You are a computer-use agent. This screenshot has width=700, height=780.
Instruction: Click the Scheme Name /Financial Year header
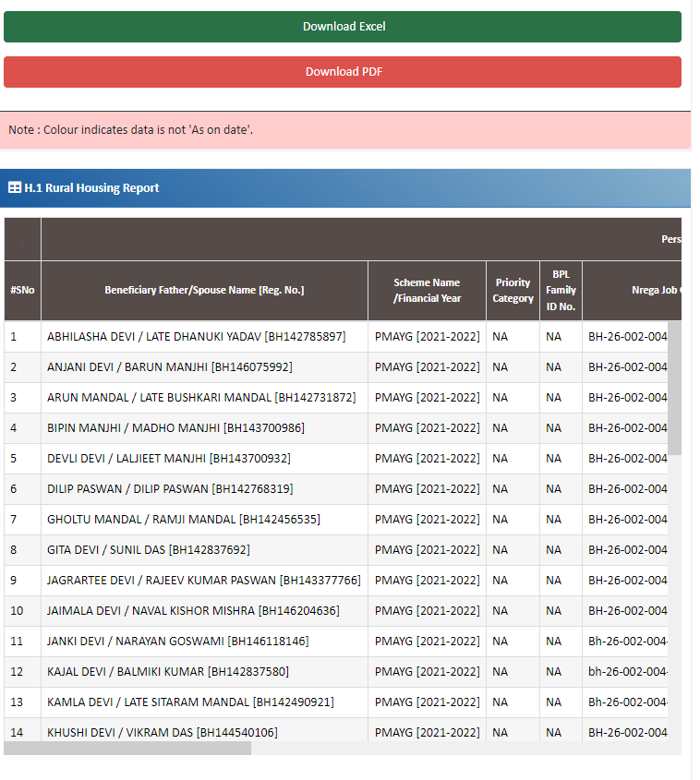point(427,290)
